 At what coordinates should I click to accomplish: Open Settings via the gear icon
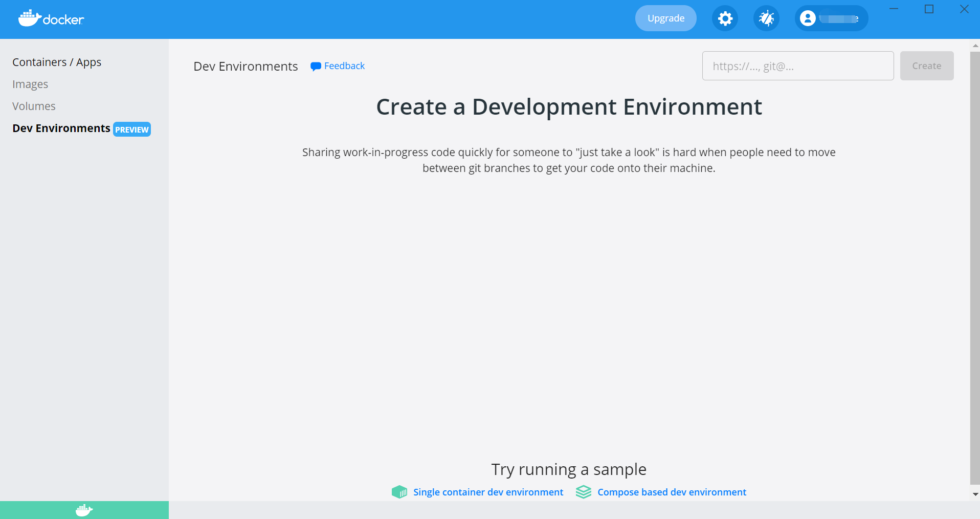pos(725,18)
